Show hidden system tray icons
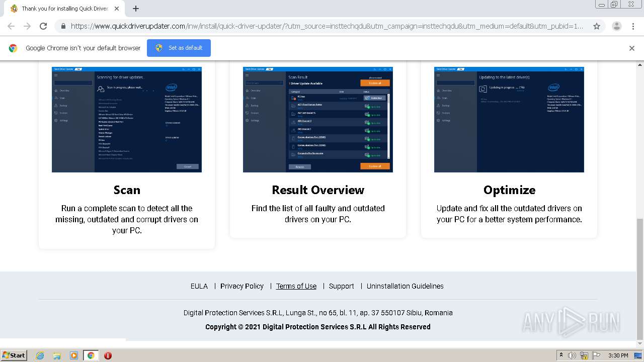Viewport: 644px width, 362px height. [x=561, y=355]
